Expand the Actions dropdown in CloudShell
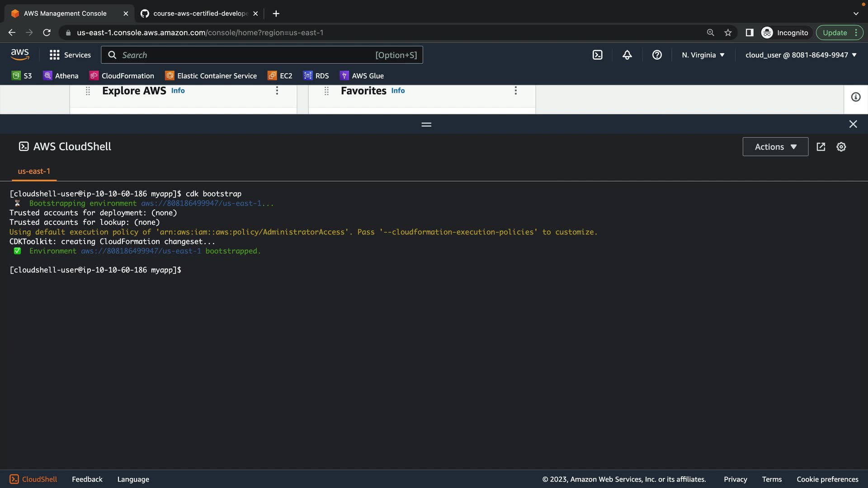Viewport: 868px width, 488px height. click(775, 147)
